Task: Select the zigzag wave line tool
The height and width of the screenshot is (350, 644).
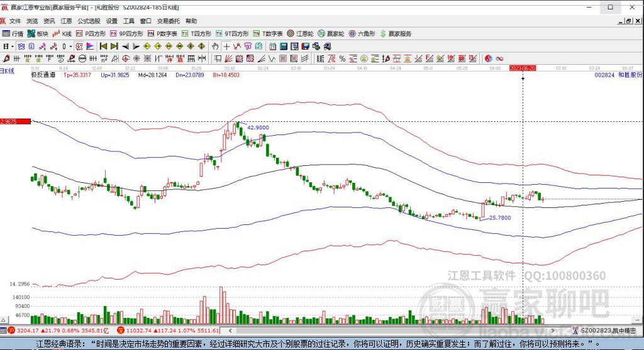Action: (272, 58)
